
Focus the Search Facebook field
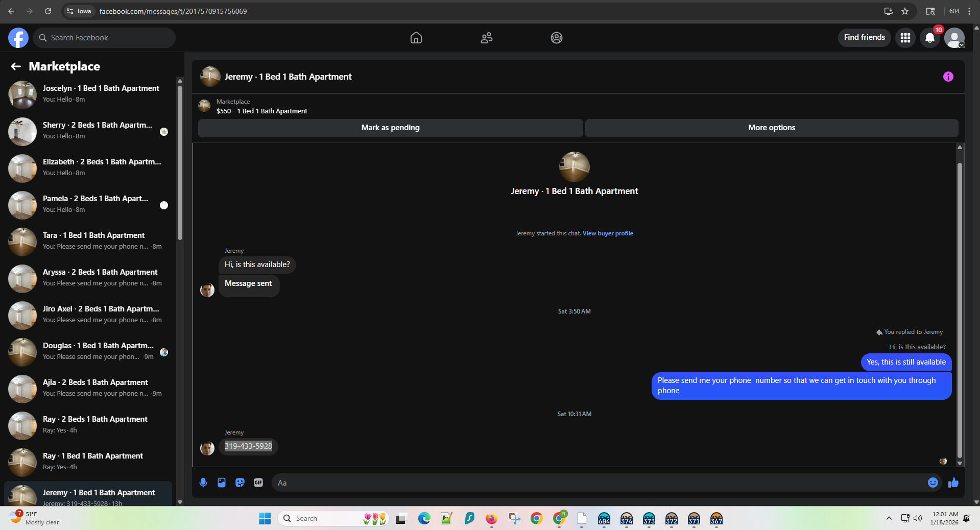tap(105, 38)
